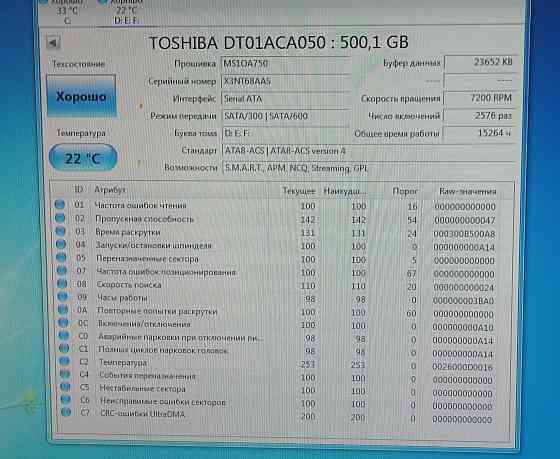Click the ID column header
Viewport: 560px width, 459px height.
(79, 190)
